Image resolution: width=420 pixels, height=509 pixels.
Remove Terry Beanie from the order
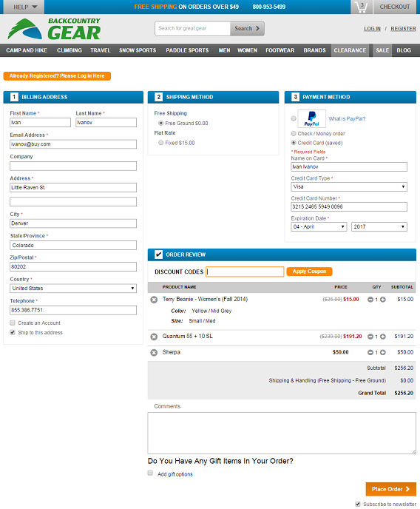pos(154,300)
